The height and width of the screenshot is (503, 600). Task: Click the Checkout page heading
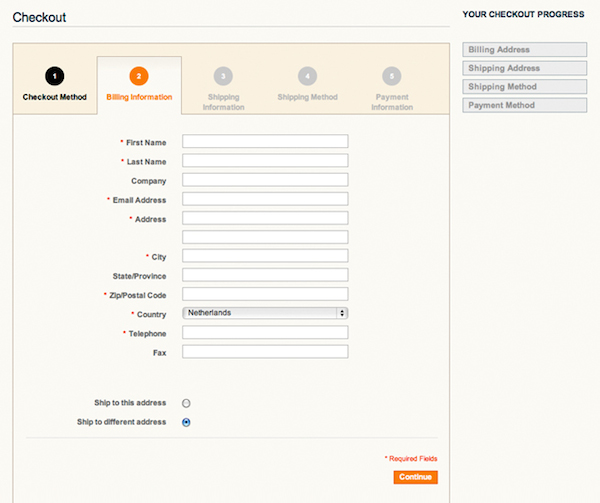click(39, 17)
